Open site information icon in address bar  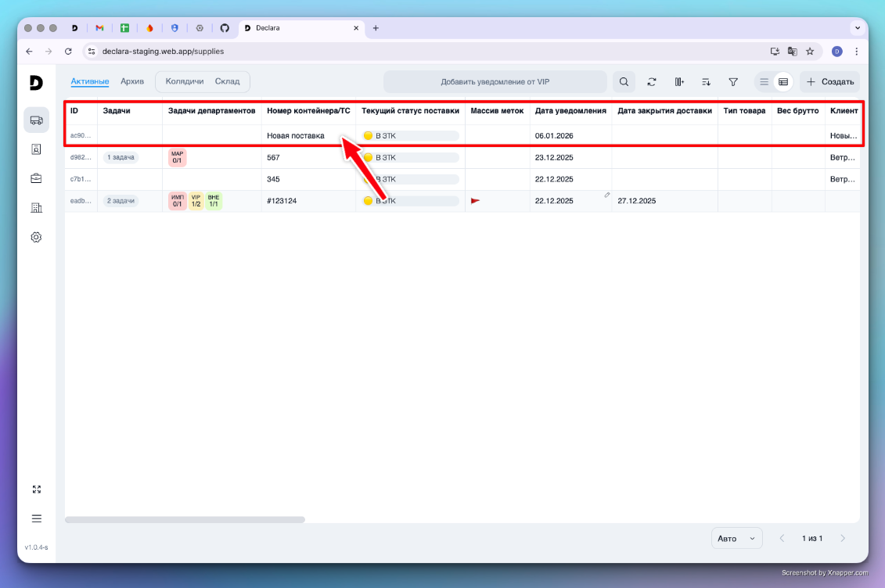(x=92, y=52)
